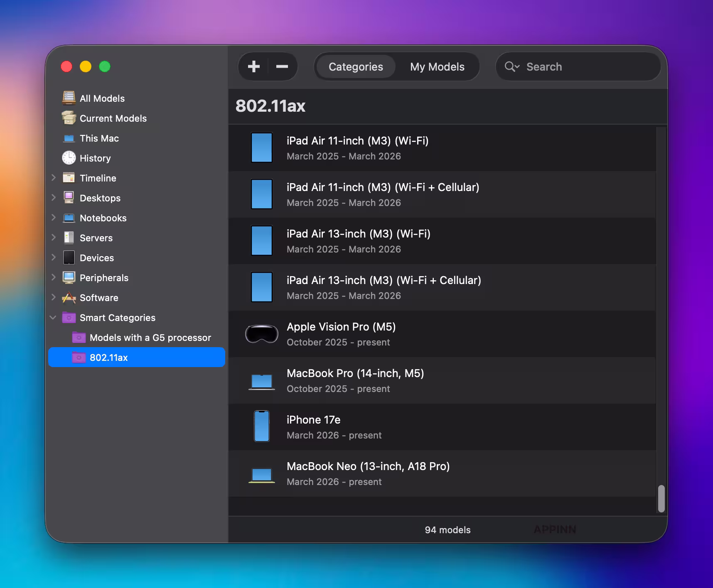Switch to the Categories tab
The width and height of the screenshot is (713, 588).
(x=356, y=67)
